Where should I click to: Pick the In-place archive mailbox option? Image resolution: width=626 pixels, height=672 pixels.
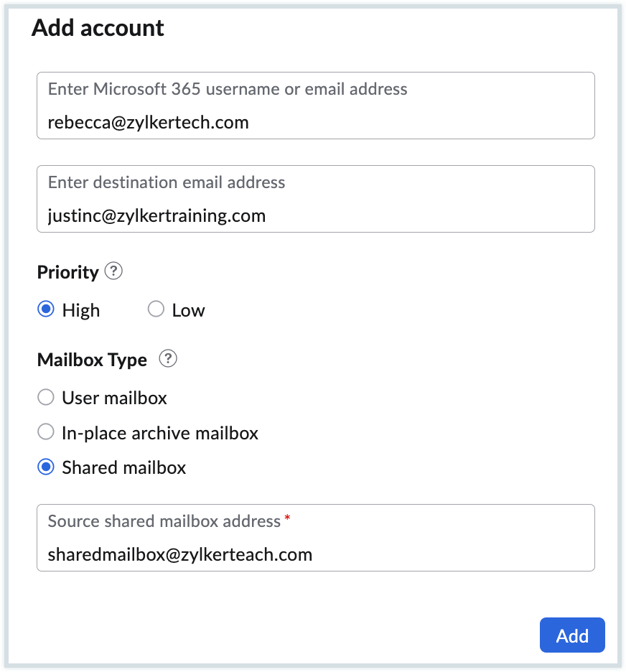[x=46, y=432]
